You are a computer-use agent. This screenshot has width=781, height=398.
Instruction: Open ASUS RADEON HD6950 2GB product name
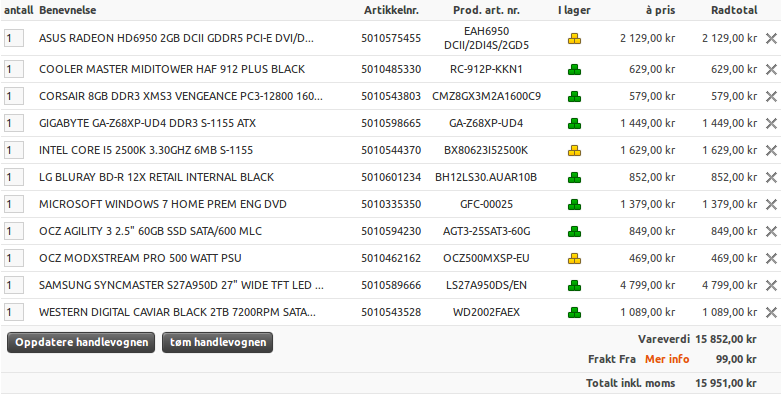[x=176, y=38]
